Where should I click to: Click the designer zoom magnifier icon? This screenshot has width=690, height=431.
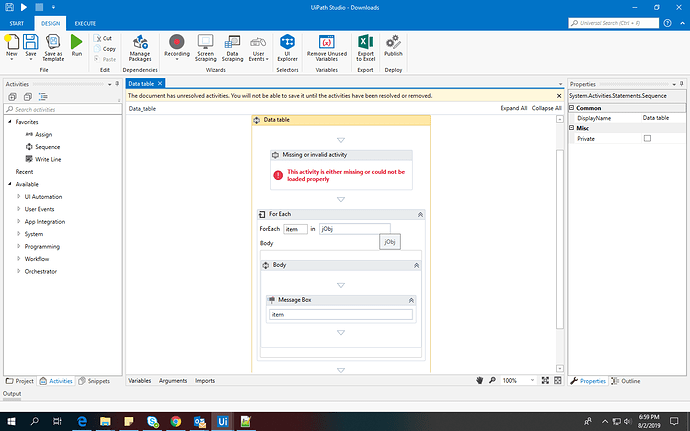click(x=492, y=380)
